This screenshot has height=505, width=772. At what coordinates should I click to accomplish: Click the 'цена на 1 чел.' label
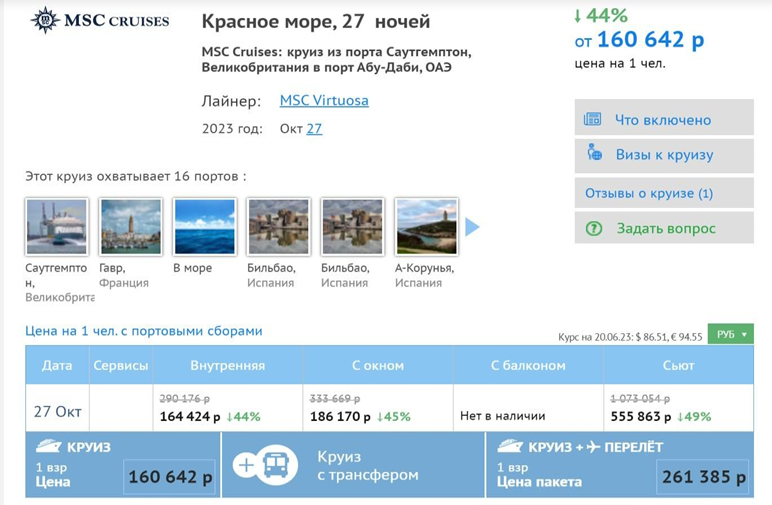(x=620, y=63)
